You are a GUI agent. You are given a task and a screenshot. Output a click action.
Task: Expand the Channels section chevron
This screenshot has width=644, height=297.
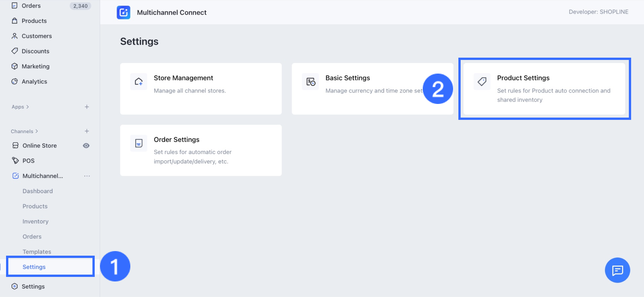[x=37, y=131]
